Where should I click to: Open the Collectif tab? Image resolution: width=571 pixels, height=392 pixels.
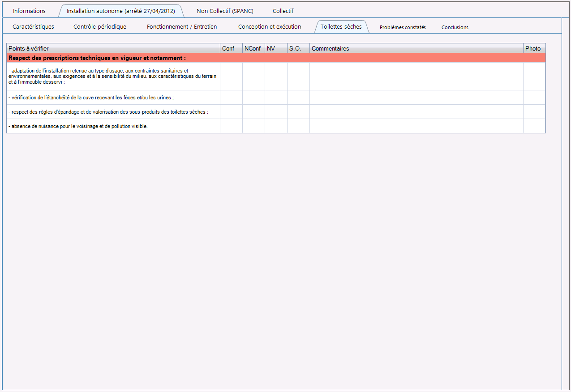[x=283, y=11]
